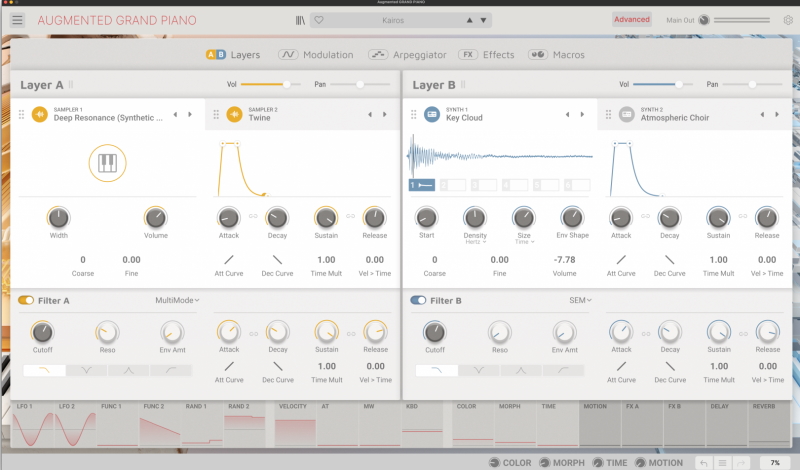Click Sampler 2 Time Mult 1.00 value

point(327,260)
